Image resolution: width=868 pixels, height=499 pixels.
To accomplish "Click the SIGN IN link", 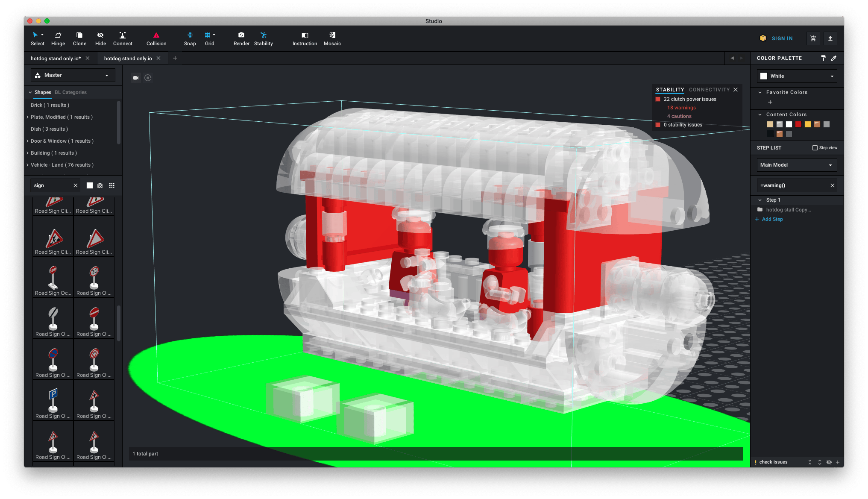I will pyautogui.click(x=782, y=38).
